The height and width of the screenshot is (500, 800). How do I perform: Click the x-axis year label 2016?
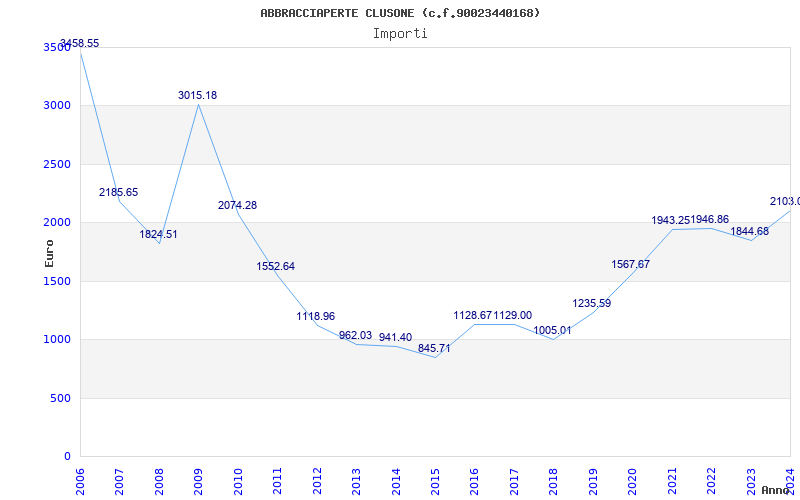[x=474, y=482]
